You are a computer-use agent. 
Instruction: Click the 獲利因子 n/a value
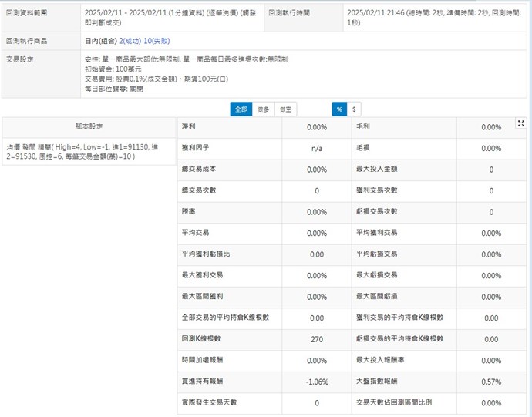317,148
